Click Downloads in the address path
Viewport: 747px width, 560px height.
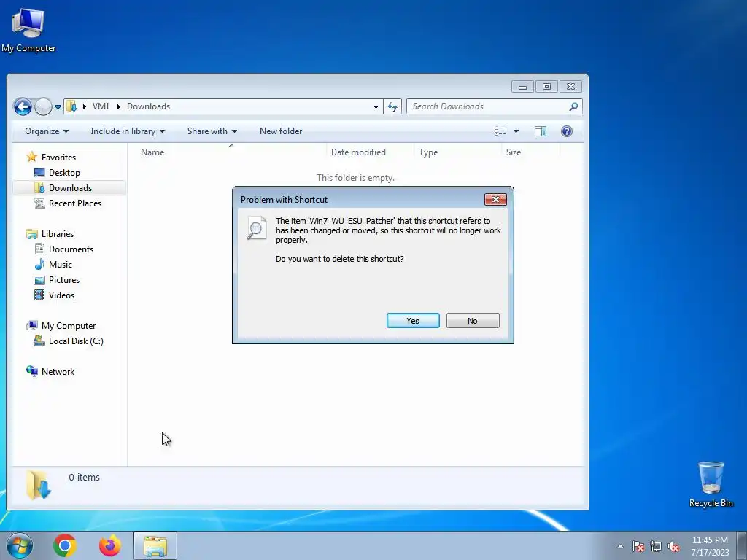[x=148, y=106]
